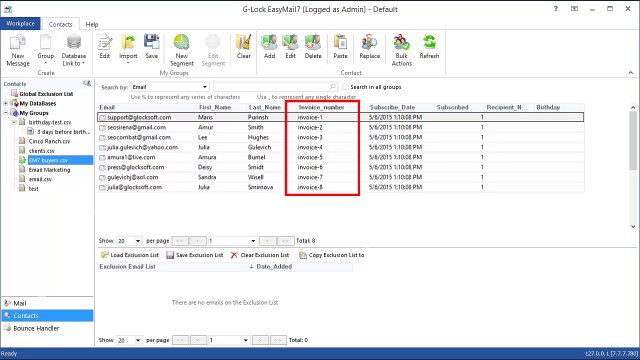The height and width of the screenshot is (360, 640).
Task: Expand the My DataBases tree node
Action: 6,104
